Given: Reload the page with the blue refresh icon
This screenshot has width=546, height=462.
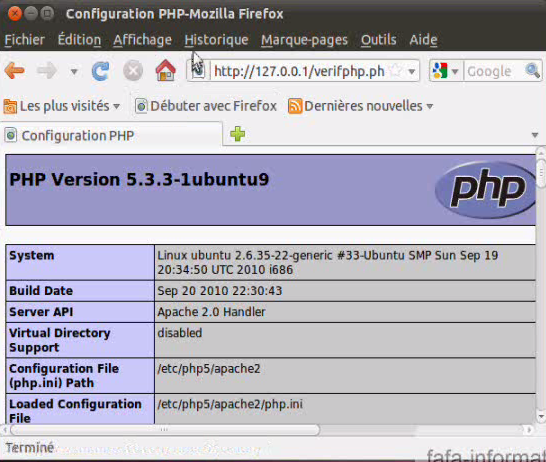Looking at the screenshot, I should coord(100,71).
